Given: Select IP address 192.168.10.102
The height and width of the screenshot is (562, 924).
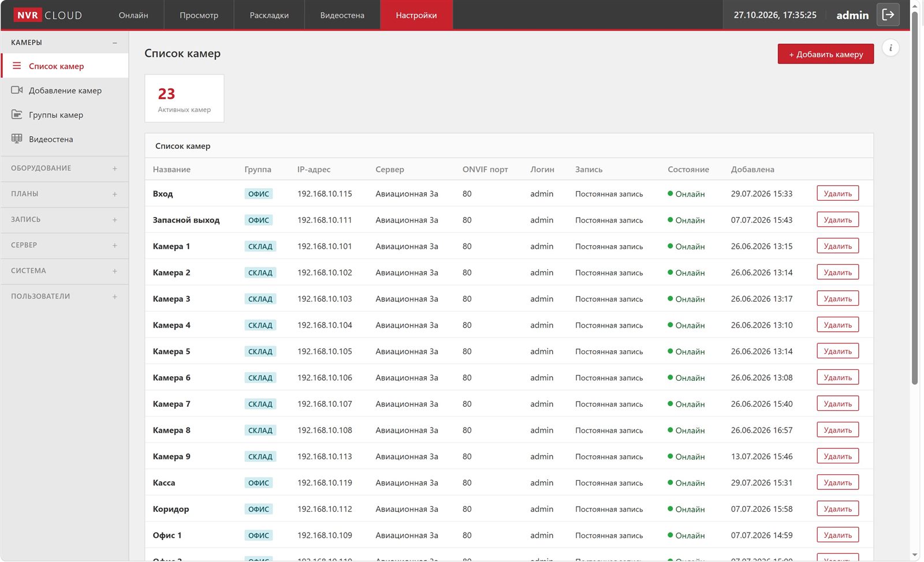Looking at the screenshot, I should (x=325, y=272).
